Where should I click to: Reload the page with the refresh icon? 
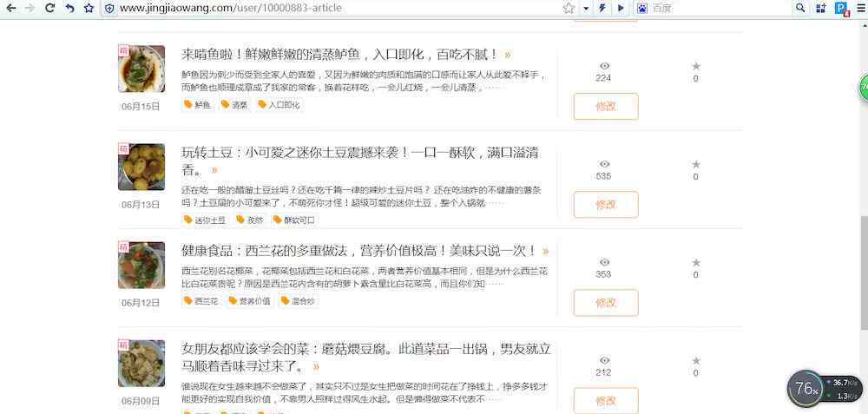[49, 8]
